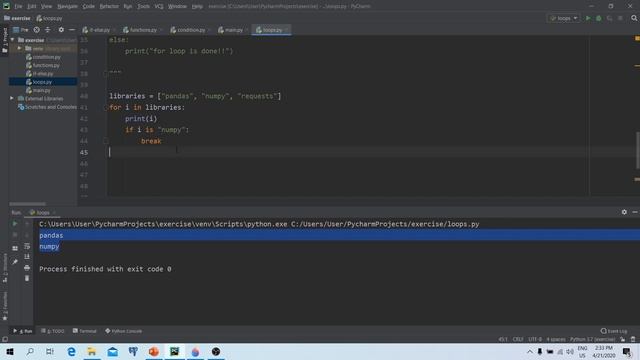The image size is (640, 360).
Task: Open the Navigate menu
Action: point(67,6)
